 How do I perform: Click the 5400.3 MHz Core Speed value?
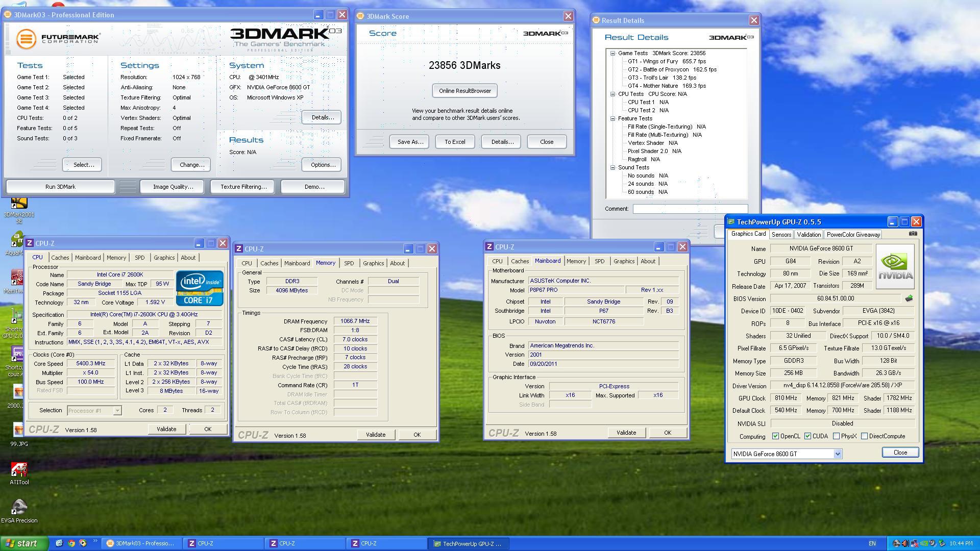(90, 364)
